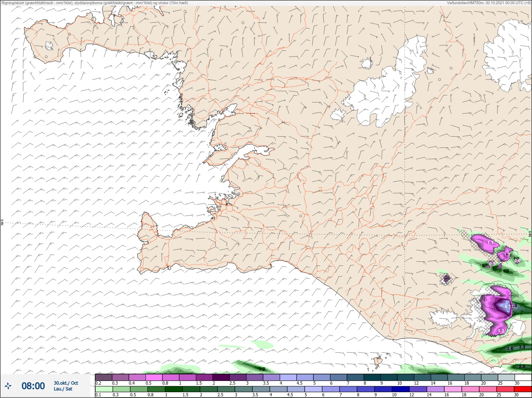Click the weekday label 'Lau./ Sat'

click(x=63, y=389)
